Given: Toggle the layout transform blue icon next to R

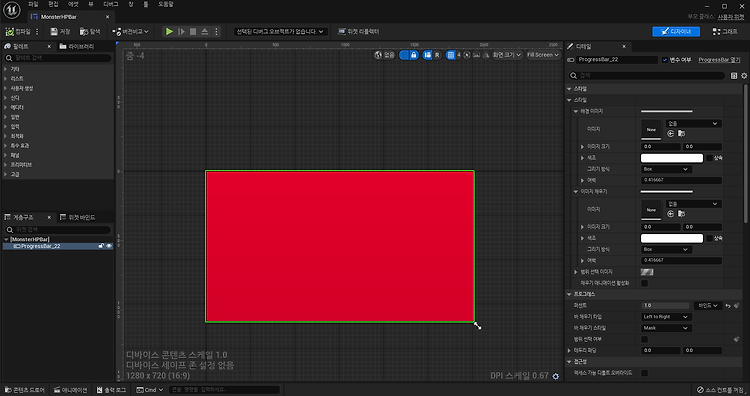Looking at the screenshot, I should point(428,55).
